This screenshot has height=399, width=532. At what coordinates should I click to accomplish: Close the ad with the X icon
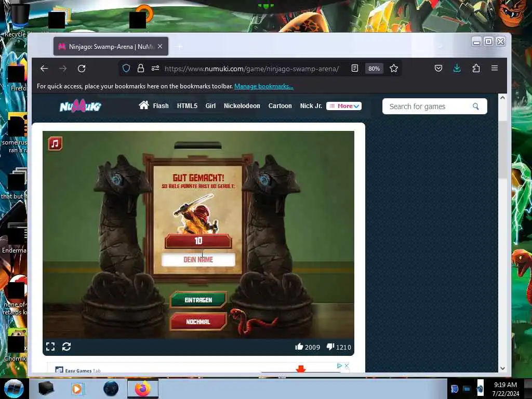coord(347,366)
